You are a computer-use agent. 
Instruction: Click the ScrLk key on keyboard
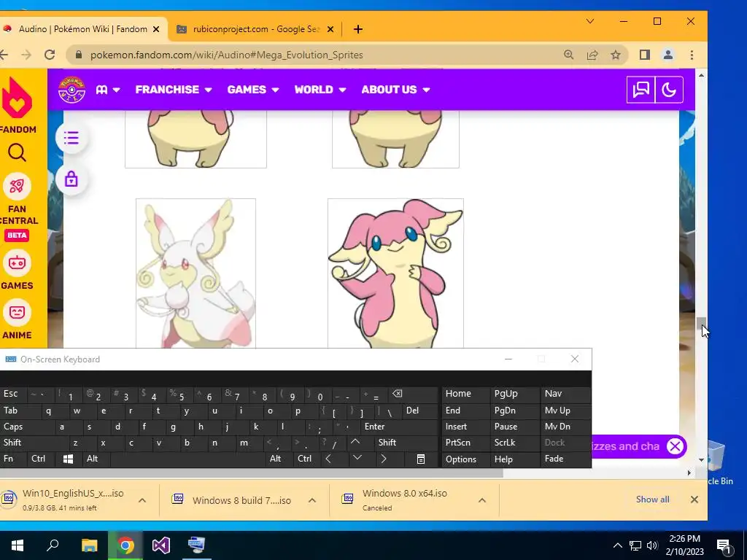pyautogui.click(x=514, y=443)
